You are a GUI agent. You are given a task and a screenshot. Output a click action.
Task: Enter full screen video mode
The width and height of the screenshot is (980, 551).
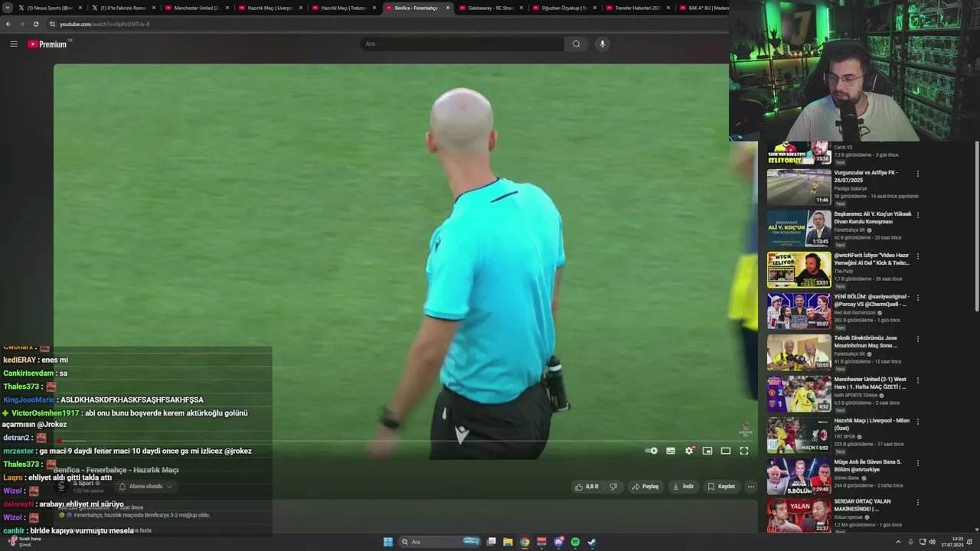click(x=744, y=451)
